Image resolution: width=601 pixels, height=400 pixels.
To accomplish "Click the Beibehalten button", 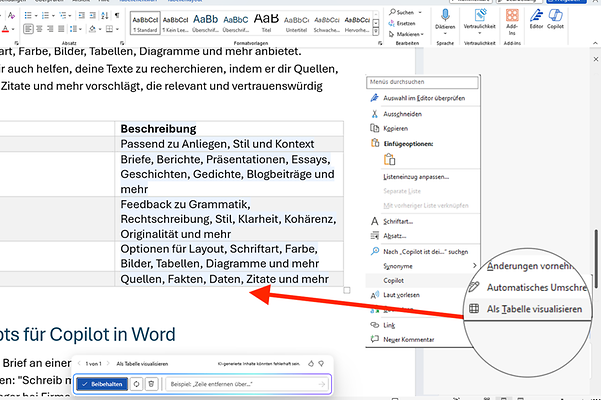I will [103, 384].
